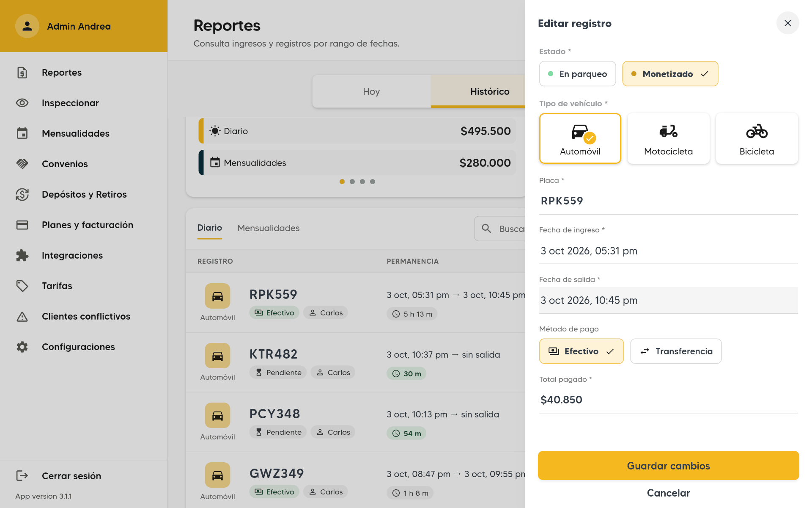Viewport: 812px width, 508px height.
Task: Open Integraciones puzzle icon
Action: tap(22, 255)
